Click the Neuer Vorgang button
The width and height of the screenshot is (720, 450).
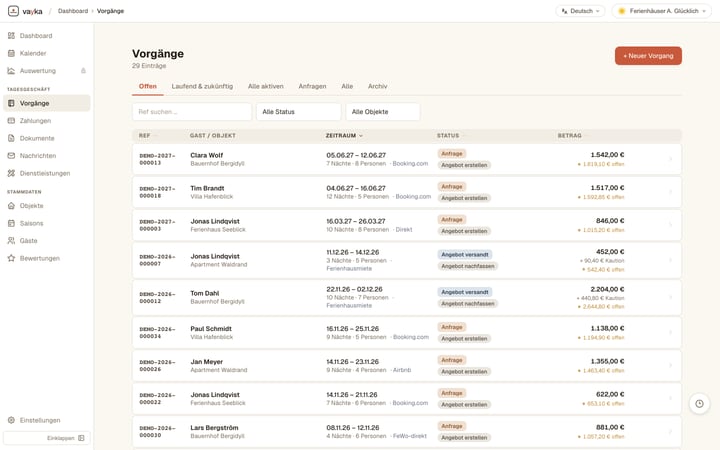pos(648,56)
